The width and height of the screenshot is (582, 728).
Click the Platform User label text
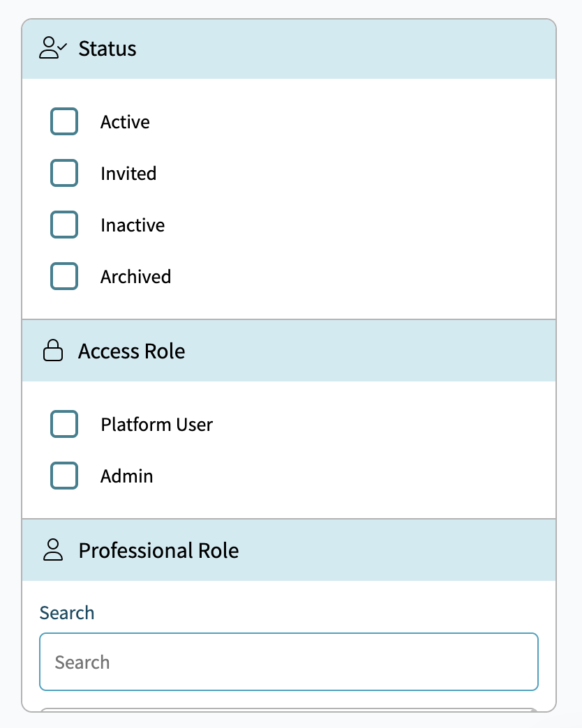156,425
